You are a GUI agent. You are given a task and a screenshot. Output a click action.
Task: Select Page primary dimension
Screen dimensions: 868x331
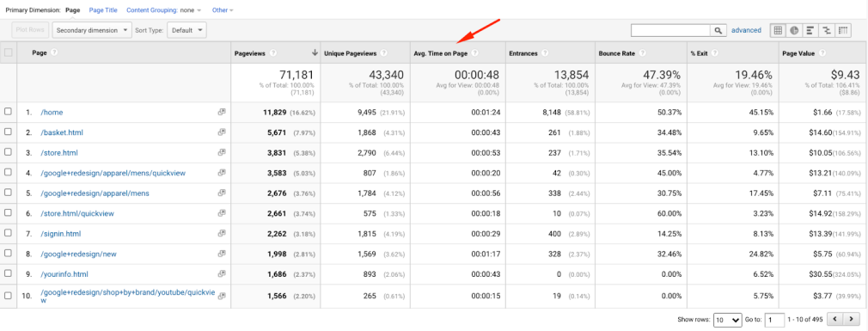click(73, 10)
